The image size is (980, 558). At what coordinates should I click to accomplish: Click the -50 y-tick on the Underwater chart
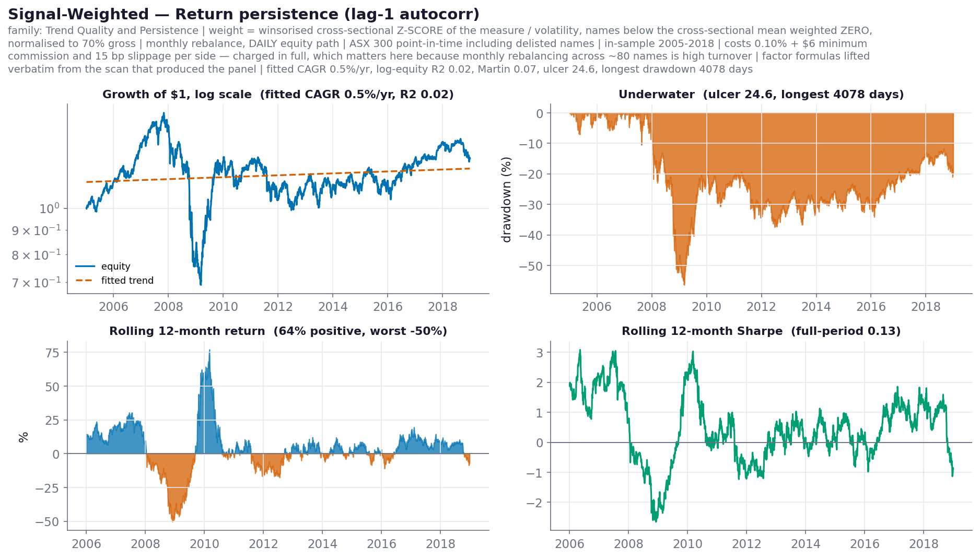531,266
